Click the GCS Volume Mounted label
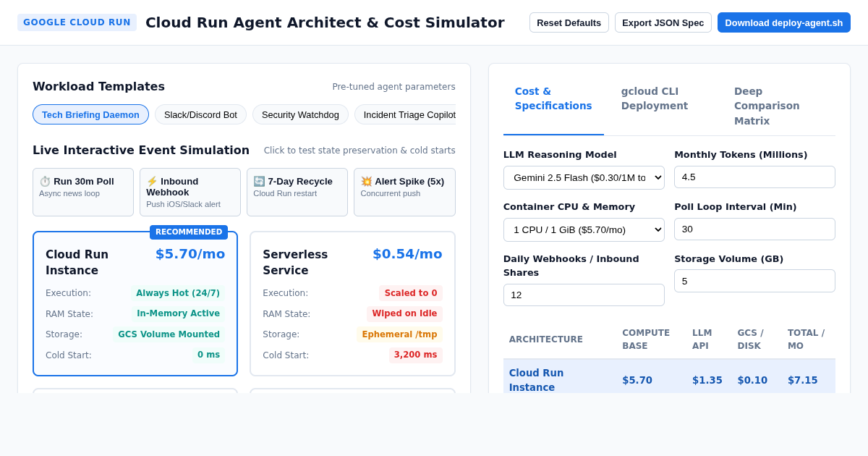Viewport: 868px width, 456px height. 169,334
